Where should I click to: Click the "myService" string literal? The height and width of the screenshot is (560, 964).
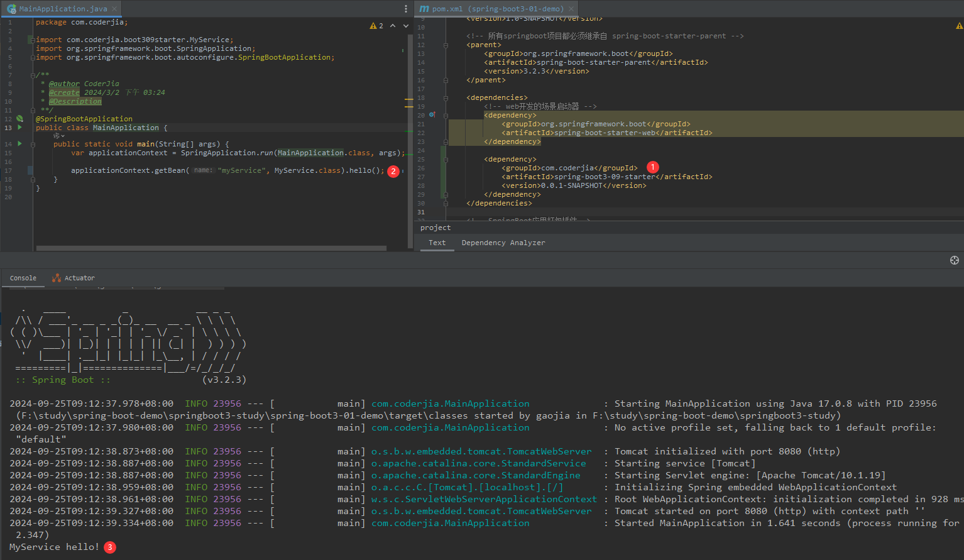tap(241, 170)
